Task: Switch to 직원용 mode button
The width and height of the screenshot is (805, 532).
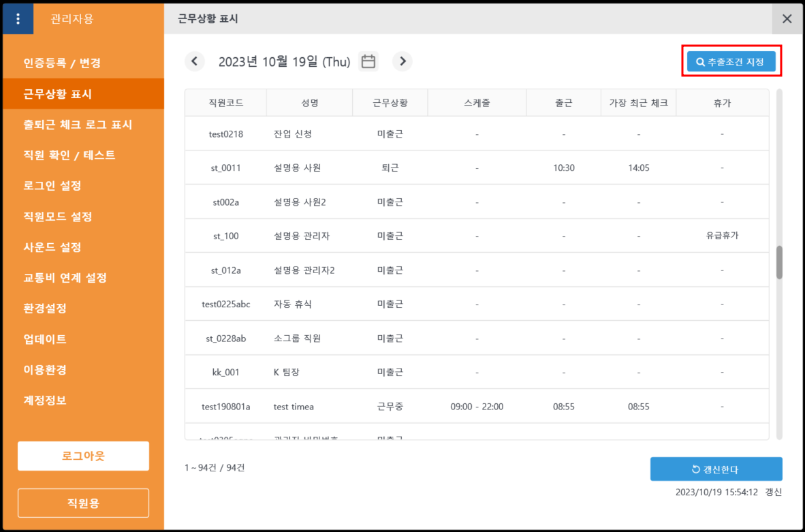Action: click(83, 503)
